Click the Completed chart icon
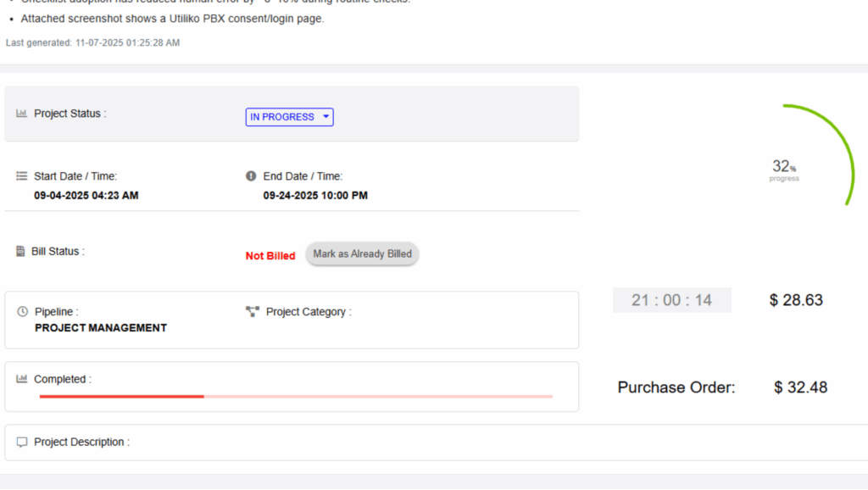Screen dimensions: 868x490 pyautogui.click(x=22, y=379)
